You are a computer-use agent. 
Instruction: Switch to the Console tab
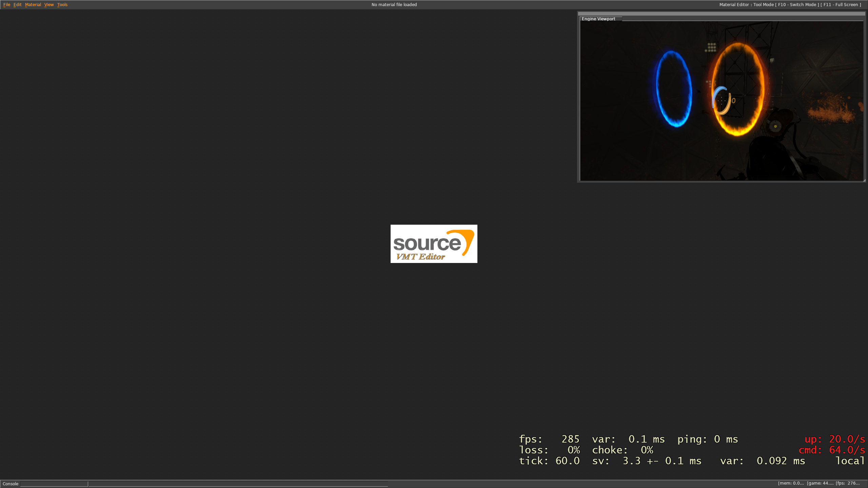pyautogui.click(x=10, y=484)
